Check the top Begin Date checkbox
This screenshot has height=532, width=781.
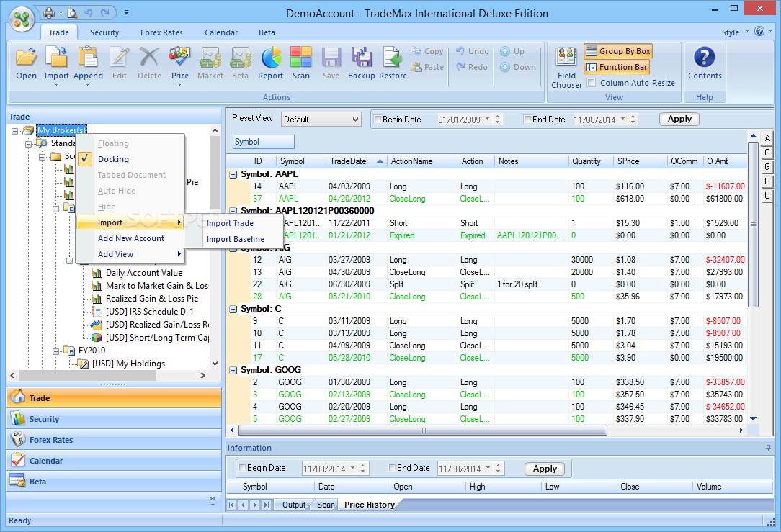click(x=378, y=119)
